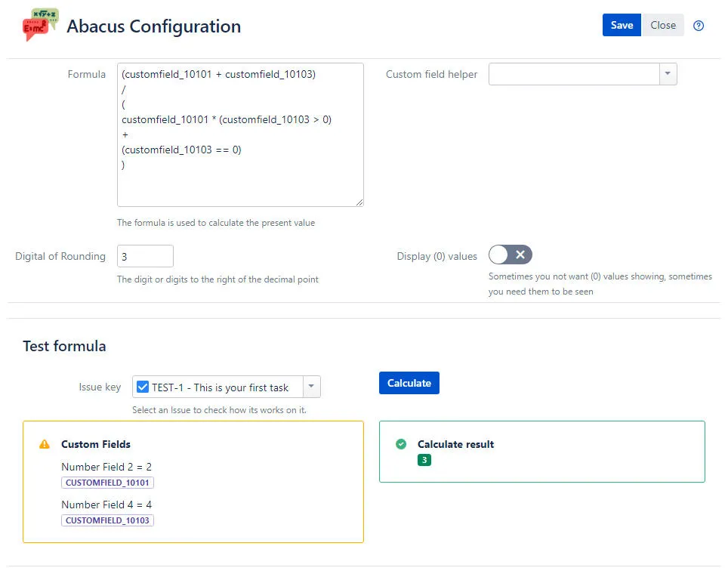
Task: Toggle the Display (0) values switch
Action: pyautogui.click(x=511, y=255)
